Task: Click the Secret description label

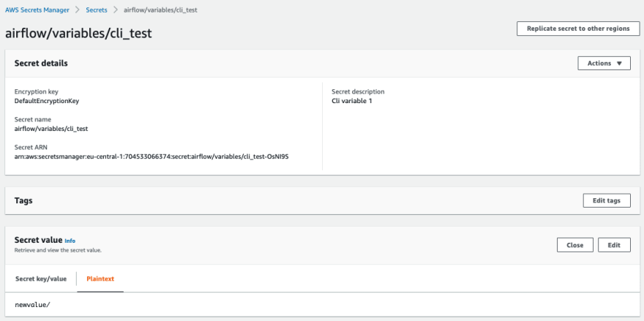Action: (x=358, y=91)
